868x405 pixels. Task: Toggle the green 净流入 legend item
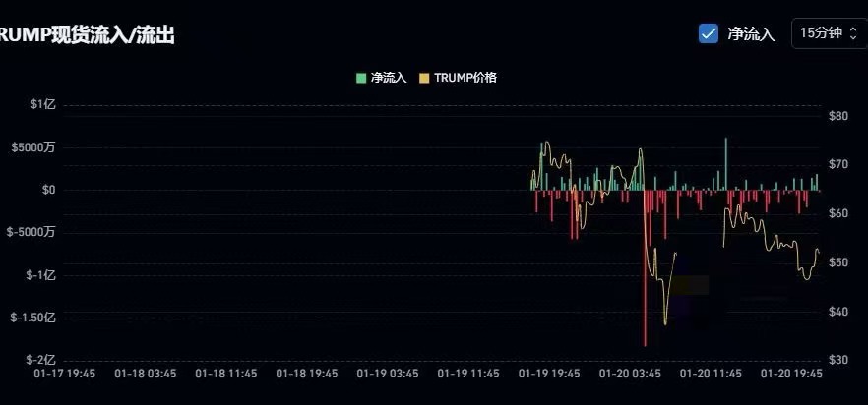coord(382,78)
